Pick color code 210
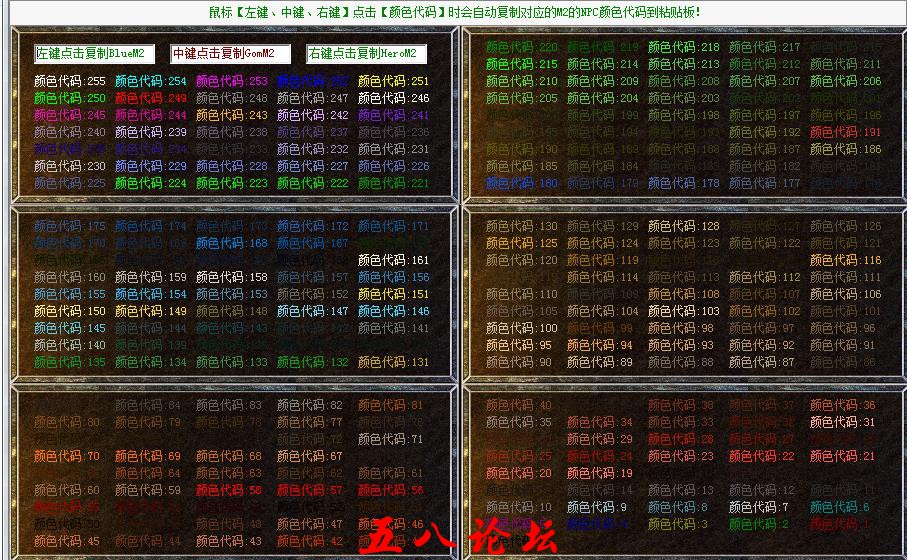The height and width of the screenshot is (560, 907). [522, 81]
